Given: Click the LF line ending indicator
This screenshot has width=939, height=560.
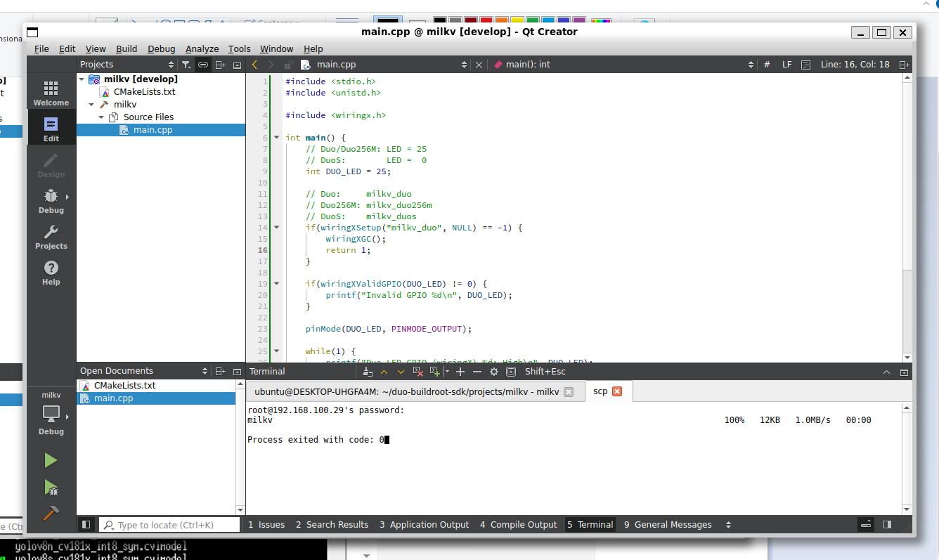Looking at the screenshot, I should pyautogui.click(x=786, y=65).
